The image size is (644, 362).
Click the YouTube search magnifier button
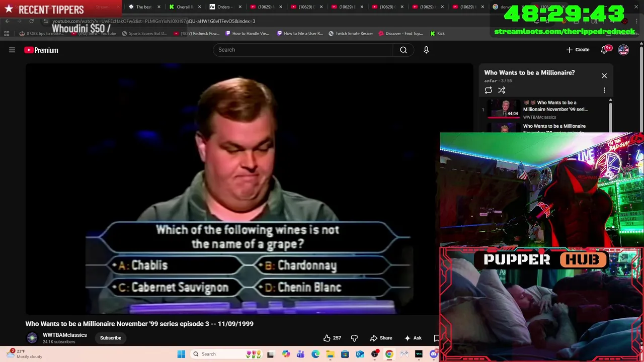404,50
